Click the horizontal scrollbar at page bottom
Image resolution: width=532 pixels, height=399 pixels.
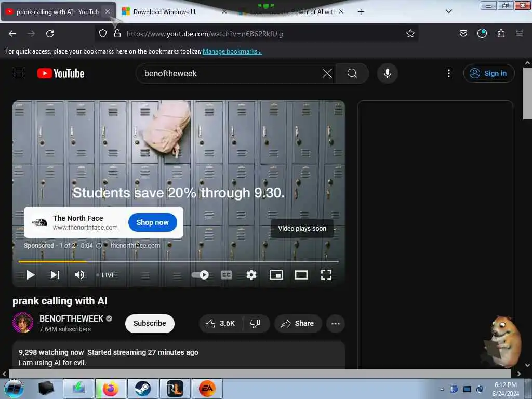pyautogui.click(x=260, y=374)
